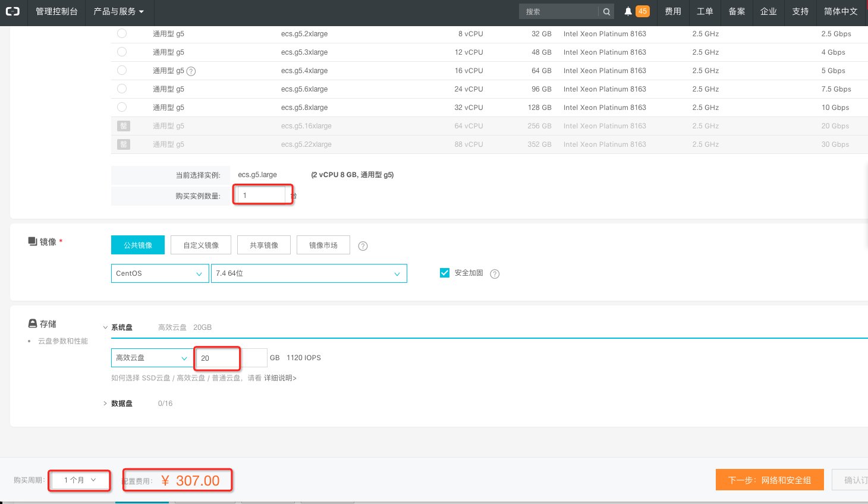Select radio for ecs.g5.8xlarge
The width and height of the screenshot is (868, 504).
(x=122, y=107)
